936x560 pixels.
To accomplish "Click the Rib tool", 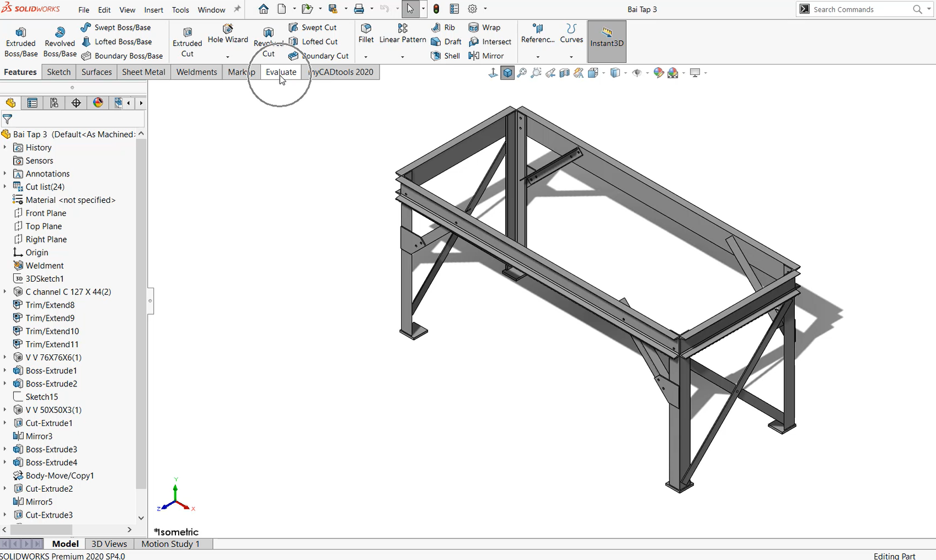I will point(443,28).
